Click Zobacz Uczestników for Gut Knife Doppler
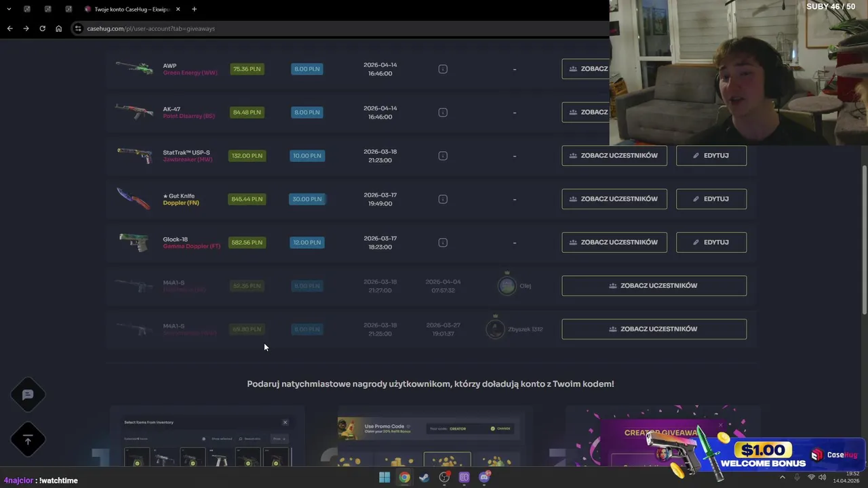The width and height of the screenshot is (868, 488). click(x=614, y=199)
